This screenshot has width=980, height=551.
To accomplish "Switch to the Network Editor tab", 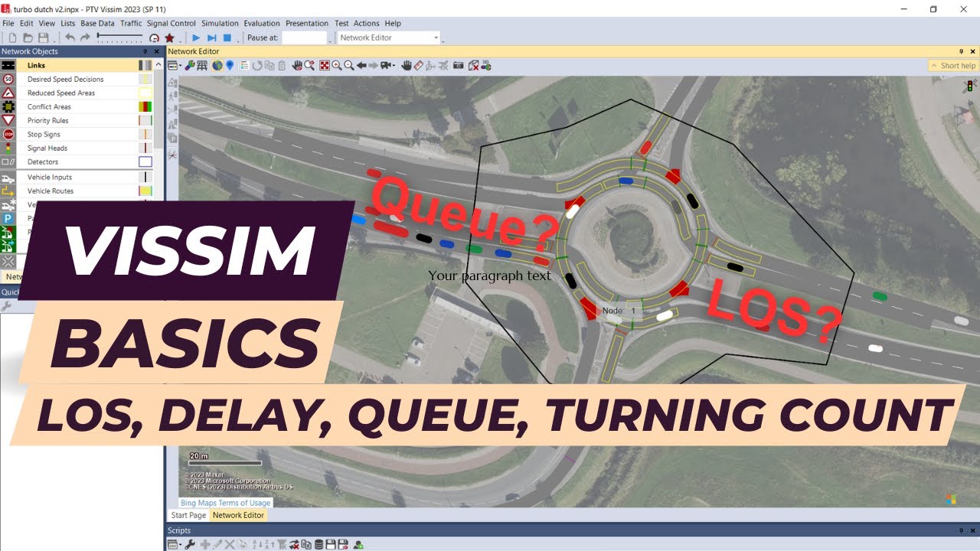I will coord(238,515).
